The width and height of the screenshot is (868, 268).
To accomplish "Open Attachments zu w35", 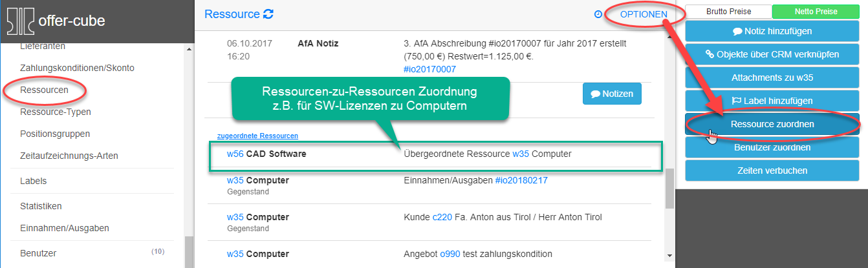I will click(x=772, y=77).
